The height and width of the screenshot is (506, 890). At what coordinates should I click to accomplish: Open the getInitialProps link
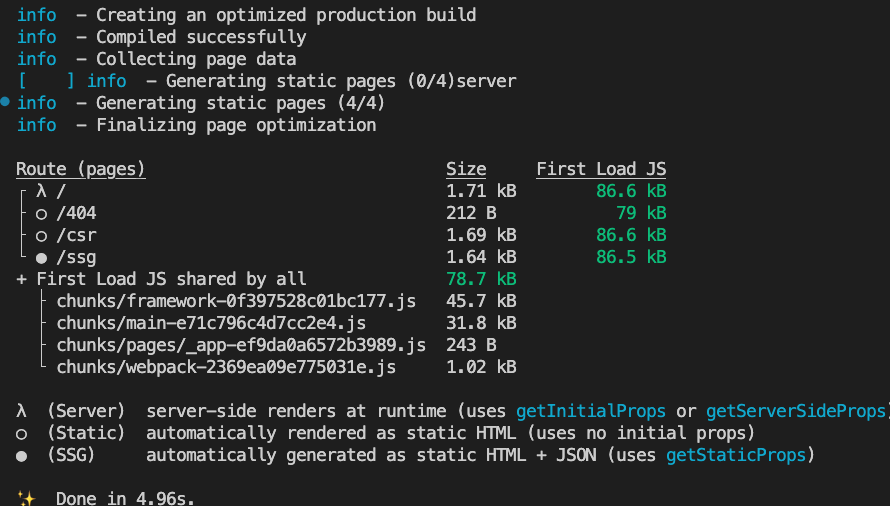coord(590,411)
